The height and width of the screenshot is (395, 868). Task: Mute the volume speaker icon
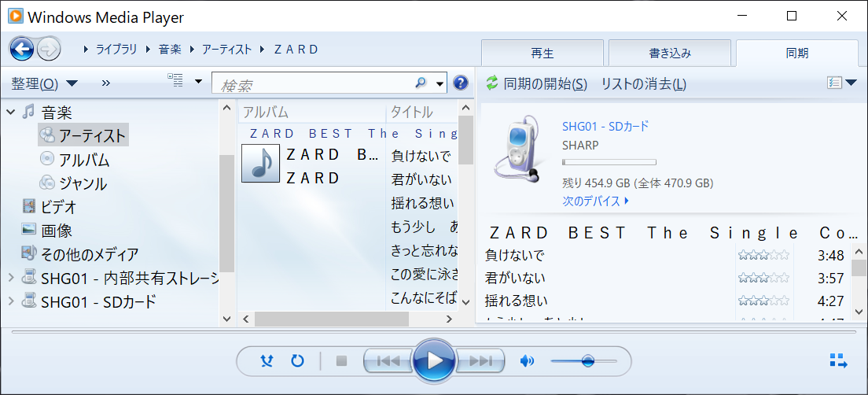point(527,361)
